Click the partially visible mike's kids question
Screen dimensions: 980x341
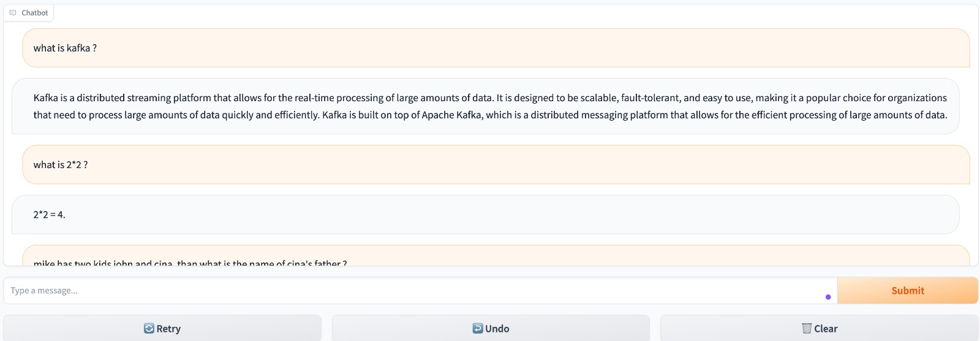point(190,262)
